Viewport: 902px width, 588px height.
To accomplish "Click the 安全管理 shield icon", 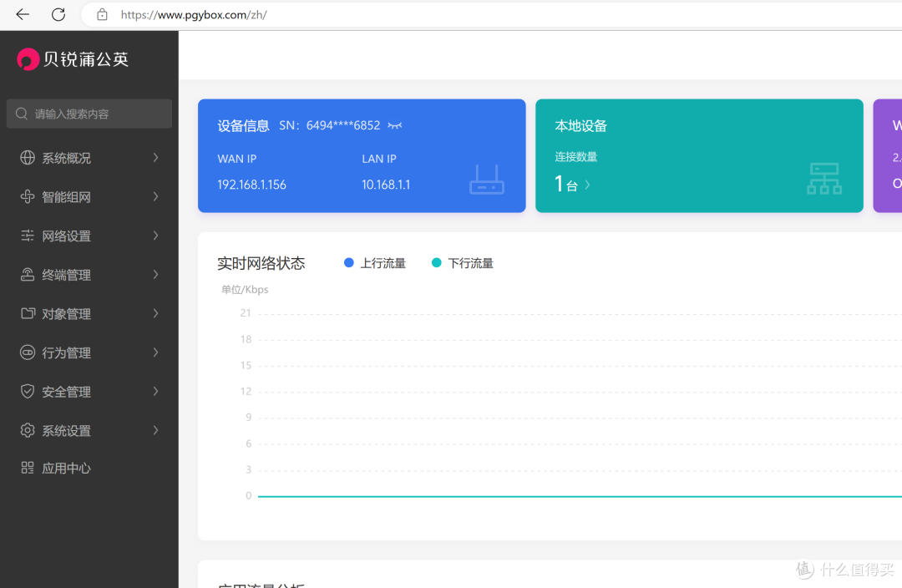I will coord(28,391).
